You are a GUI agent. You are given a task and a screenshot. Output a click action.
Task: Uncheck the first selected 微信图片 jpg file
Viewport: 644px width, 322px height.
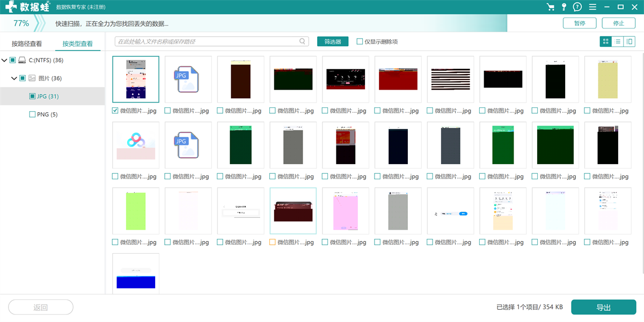pos(115,111)
